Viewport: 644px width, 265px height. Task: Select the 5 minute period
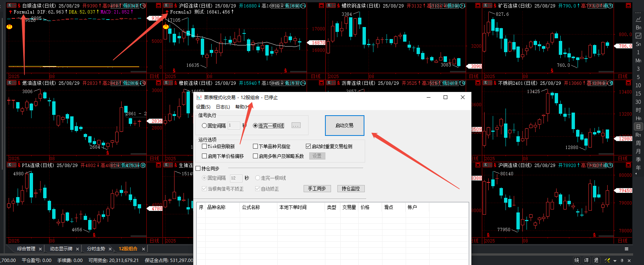(638, 77)
